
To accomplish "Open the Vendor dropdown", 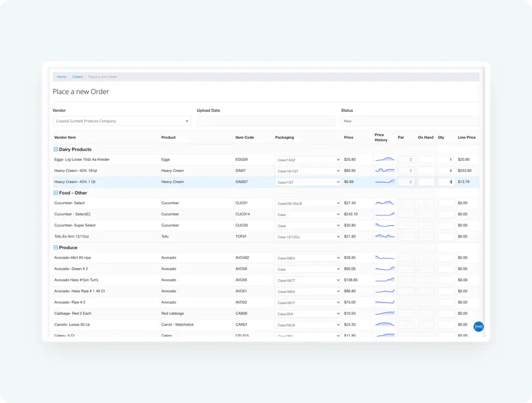I will [121, 121].
